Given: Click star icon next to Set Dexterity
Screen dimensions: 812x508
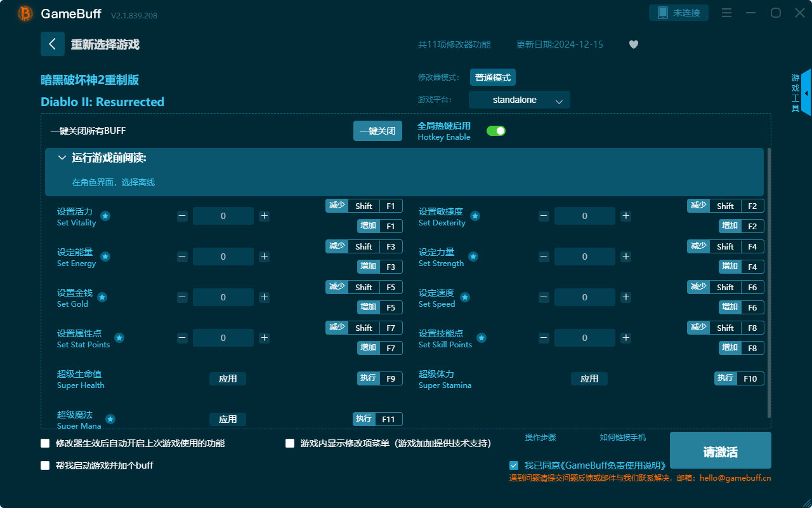Looking at the screenshot, I should 475,216.
